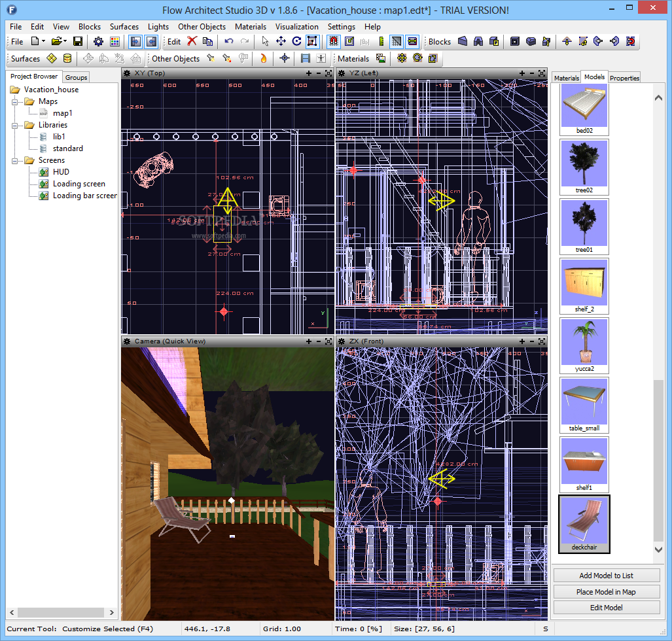Image resolution: width=672 pixels, height=641 pixels.
Task: Open the dropdown arrow next to New file
Action: pyautogui.click(x=43, y=42)
